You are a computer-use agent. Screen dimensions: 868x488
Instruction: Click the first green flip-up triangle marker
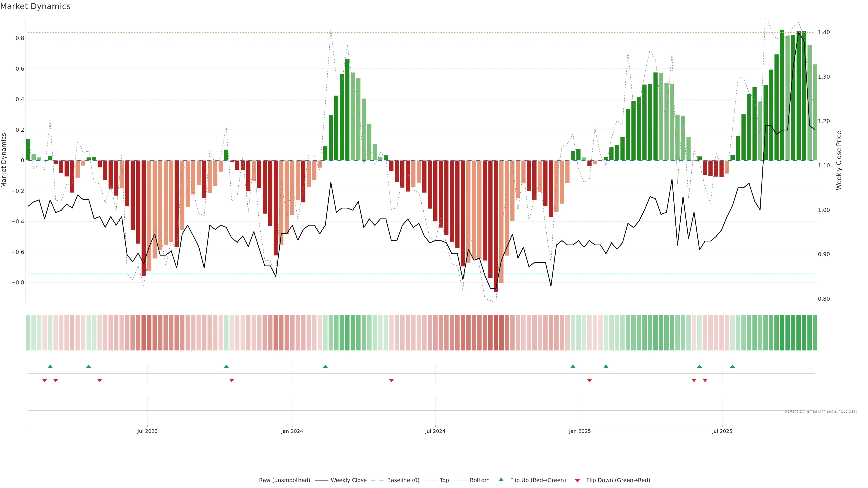[x=50, y=366]
